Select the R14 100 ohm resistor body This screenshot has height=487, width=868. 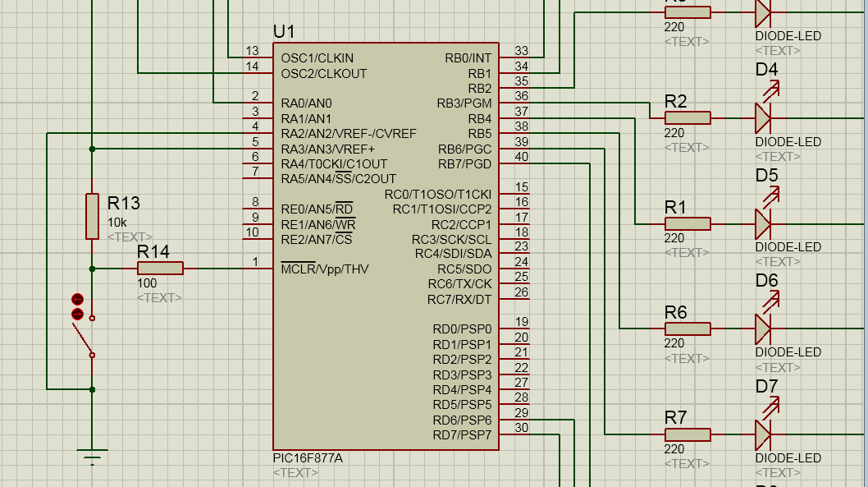(160, 269)
